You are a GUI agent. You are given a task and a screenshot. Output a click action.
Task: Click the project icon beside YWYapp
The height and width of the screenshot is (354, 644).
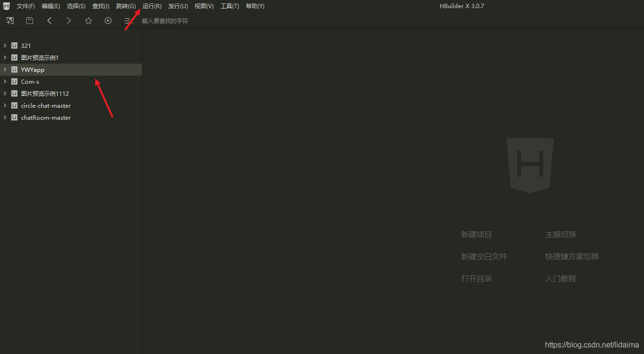pos(14,69)
